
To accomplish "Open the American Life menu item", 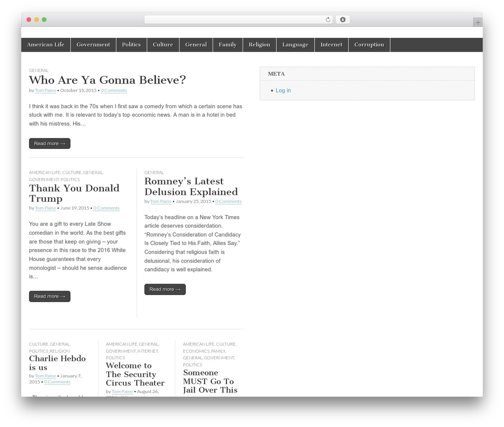I will (46, 45).
